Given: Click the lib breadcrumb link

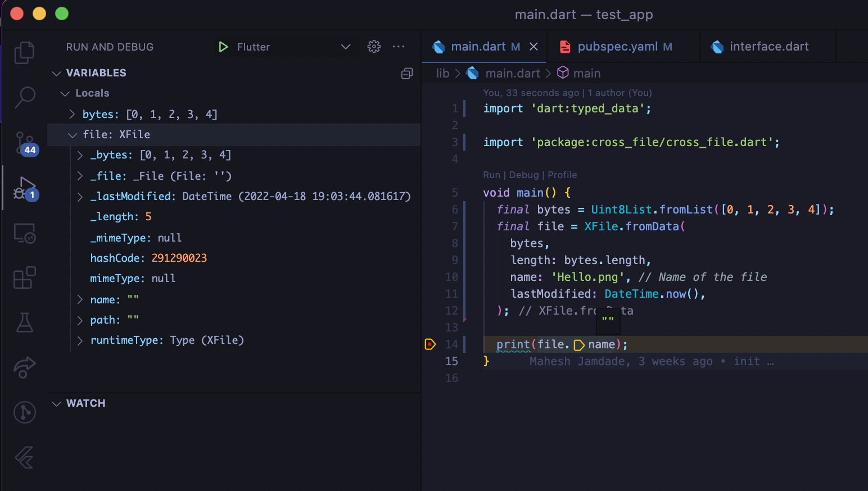Looking at the screenshot, I should click(x=442, y=73).
